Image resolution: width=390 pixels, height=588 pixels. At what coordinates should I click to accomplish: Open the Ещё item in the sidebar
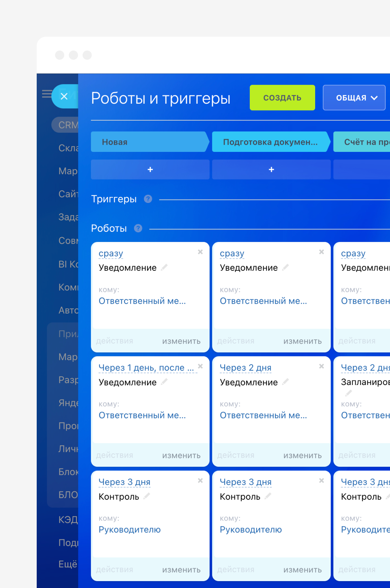[68, 564]
